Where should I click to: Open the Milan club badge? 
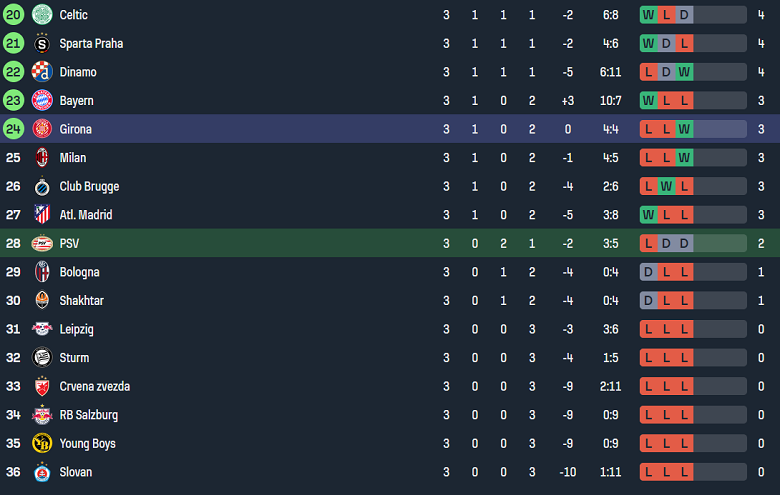pos(42,158)
